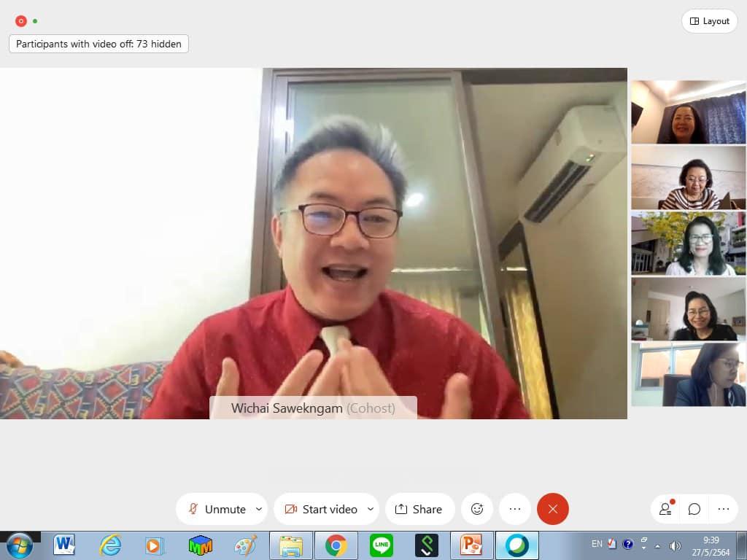Open the LINE app in the taskbar
Viewport: 747px width, 560px height.
382,545
